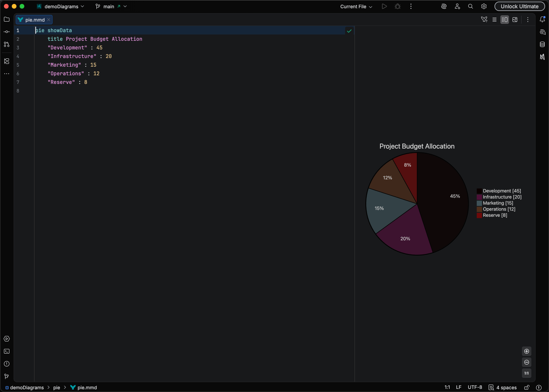Zoom in on the diagram preview
Image resolution: width=549 pixels, height=392 pixels.
tap(527, 351)
